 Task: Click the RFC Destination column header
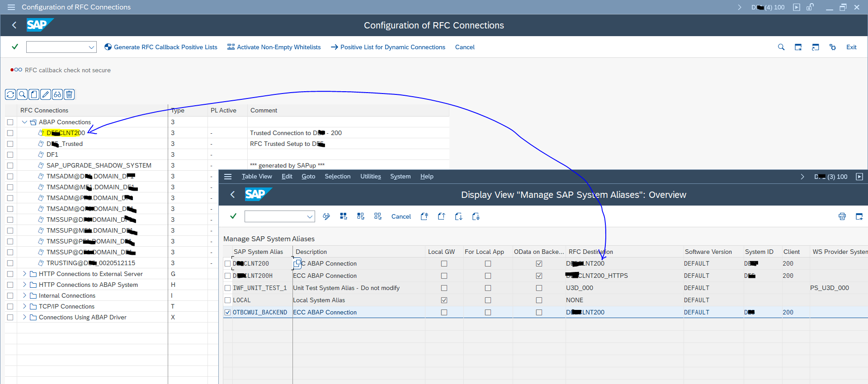[x=591, y=252]
